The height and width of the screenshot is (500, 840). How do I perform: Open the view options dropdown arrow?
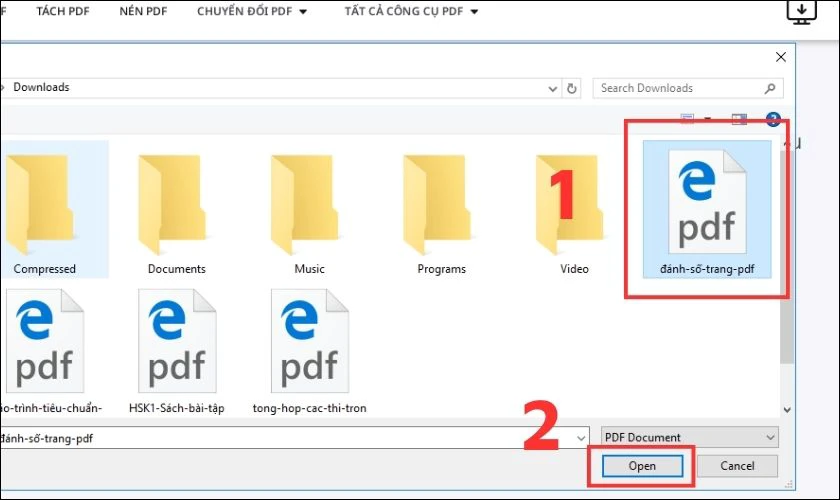708,120
